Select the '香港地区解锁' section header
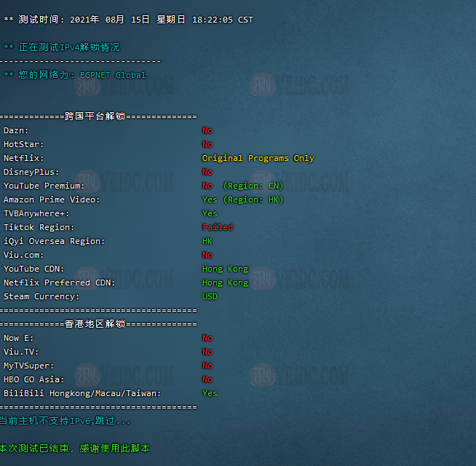Viewport: 476px width, 466px height. pos(95,324)
